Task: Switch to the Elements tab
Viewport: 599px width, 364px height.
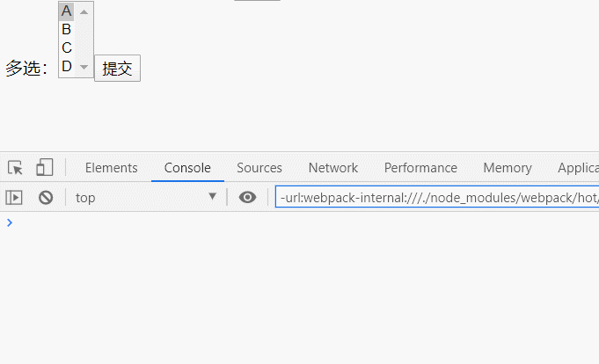Action: (x=111, y=168)
